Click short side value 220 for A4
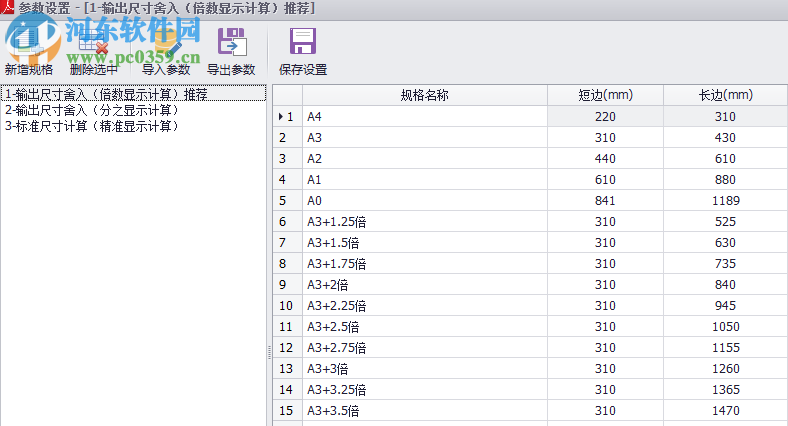 pyautogui.click(x=606, y=117)
